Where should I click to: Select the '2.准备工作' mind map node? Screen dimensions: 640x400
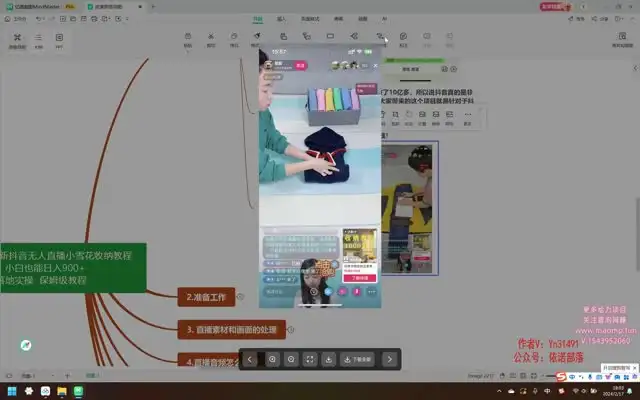pos(207,297)
